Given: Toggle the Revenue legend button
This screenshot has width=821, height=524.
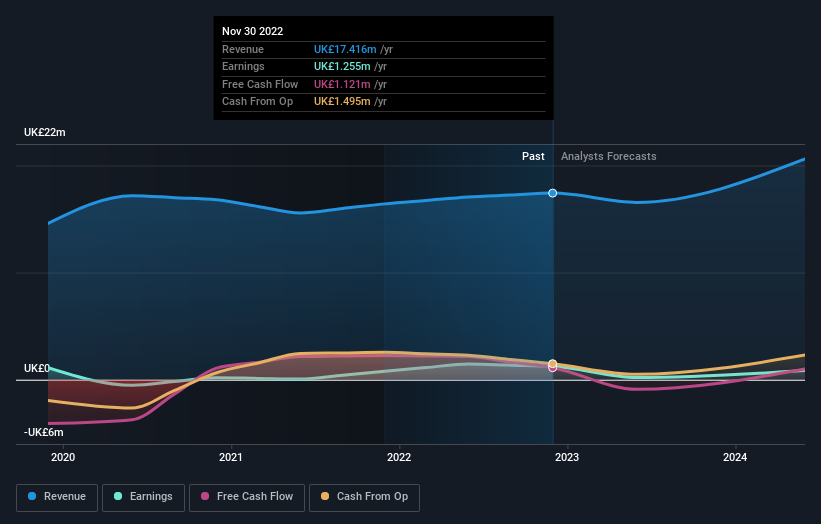Looking at the screenshot, I should 57,497.
